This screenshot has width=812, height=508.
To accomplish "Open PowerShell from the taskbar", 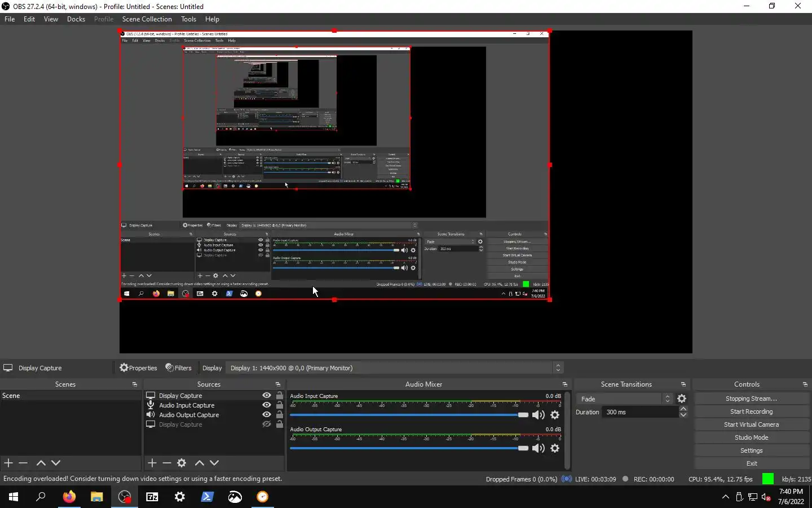I will tap(207, 497).
